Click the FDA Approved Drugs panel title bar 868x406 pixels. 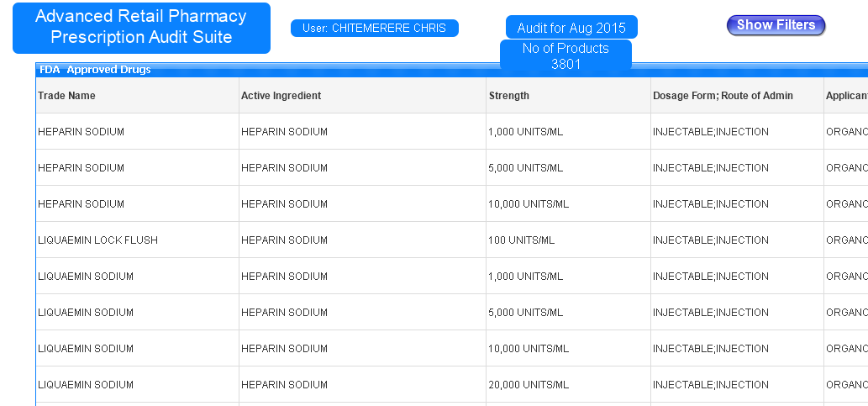(95, 70)
